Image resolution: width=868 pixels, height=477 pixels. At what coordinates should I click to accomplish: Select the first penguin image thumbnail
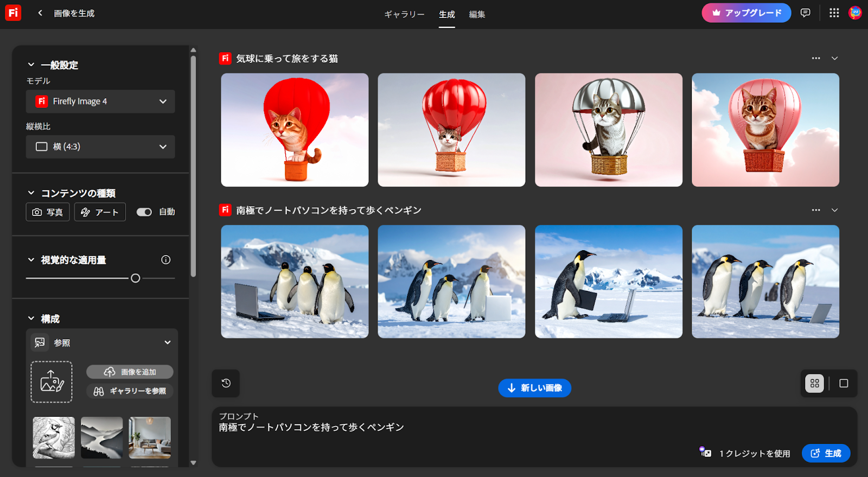click(x=295, y=282)
